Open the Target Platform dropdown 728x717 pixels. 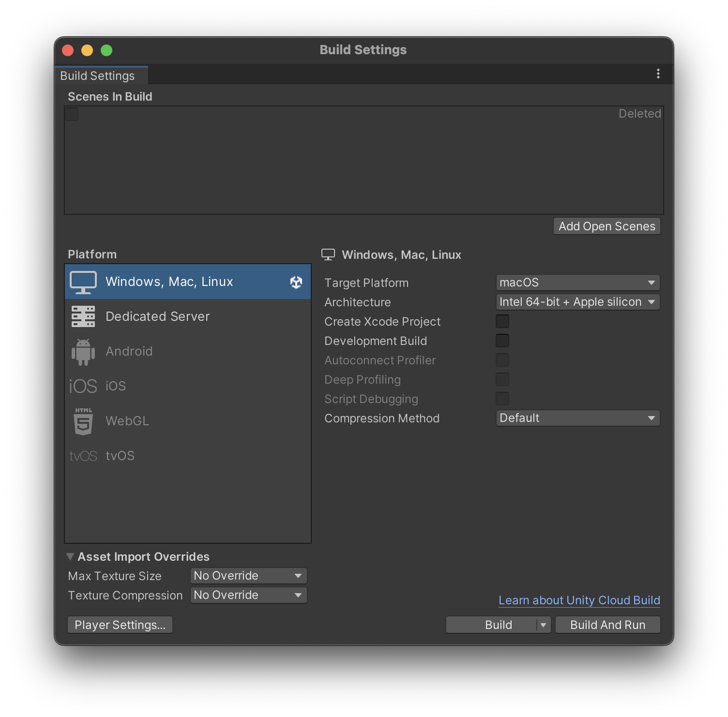tap(577, 282)
